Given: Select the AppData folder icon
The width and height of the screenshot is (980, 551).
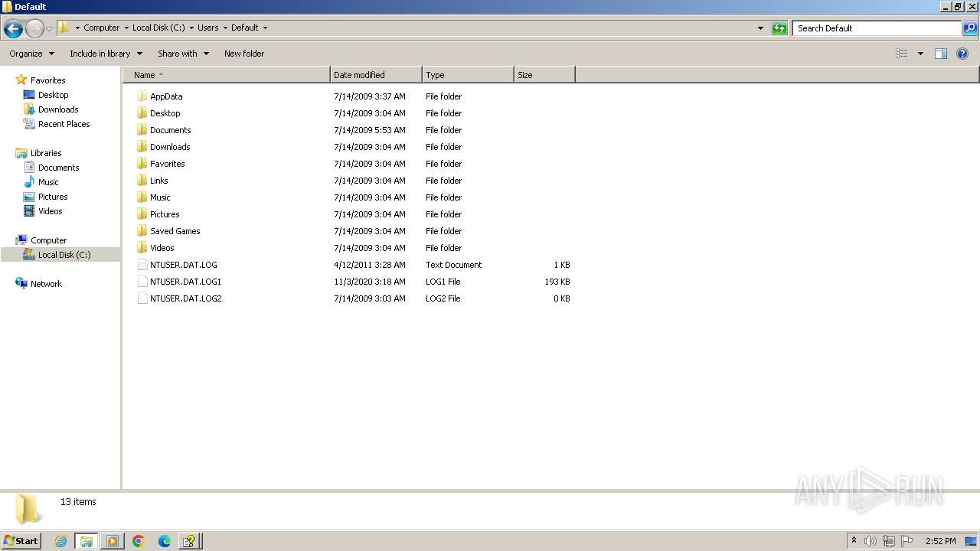Looking at the screenshot, I should click(x=142, y=96).
